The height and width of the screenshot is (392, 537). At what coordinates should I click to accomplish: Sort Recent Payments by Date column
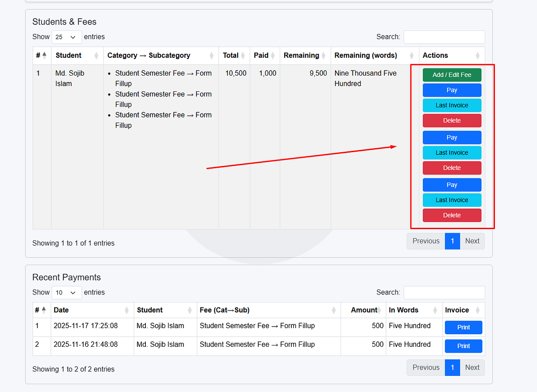[127, 310]
